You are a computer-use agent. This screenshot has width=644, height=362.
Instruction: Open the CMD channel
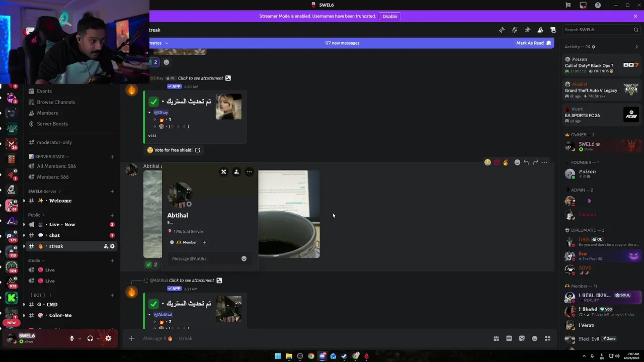pos(70,305)
